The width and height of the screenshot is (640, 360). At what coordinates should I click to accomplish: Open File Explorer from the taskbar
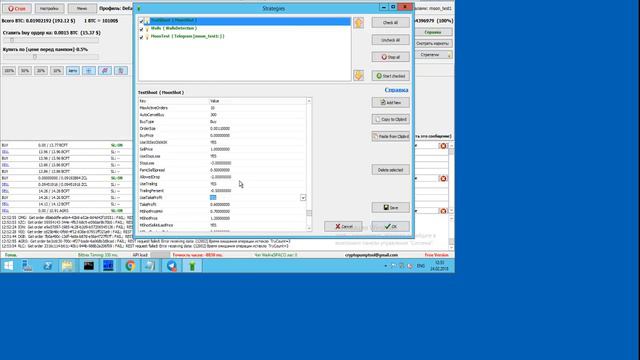pos(67,266)
